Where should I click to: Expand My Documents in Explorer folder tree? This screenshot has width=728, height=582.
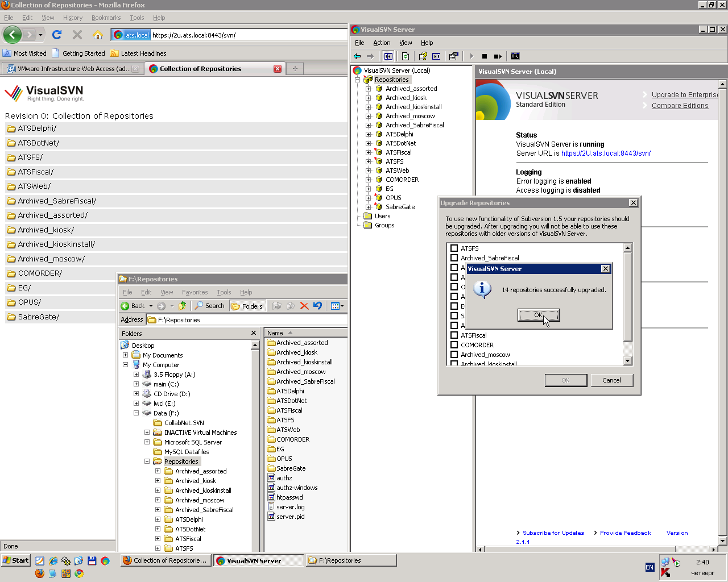pos(125,355)
